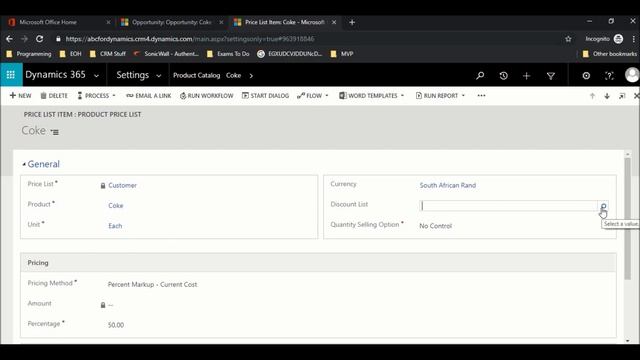
Task: Expand the RUN REPORT dropdown
Action: (463, 96)
